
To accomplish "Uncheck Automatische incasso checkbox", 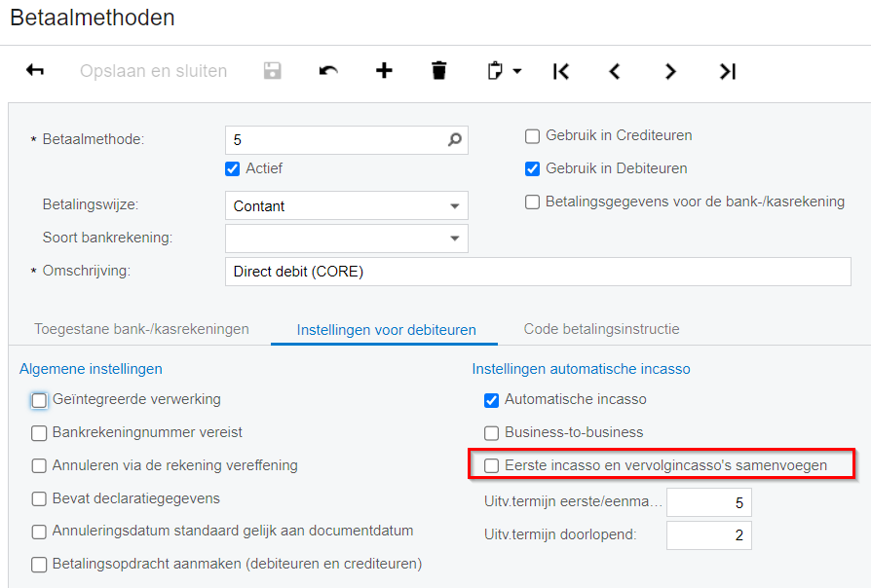I will 491,400.
